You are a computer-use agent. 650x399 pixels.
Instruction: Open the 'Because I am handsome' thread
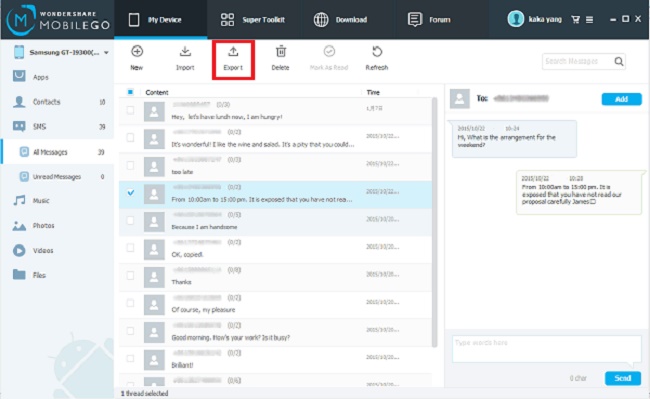(275, 222)
